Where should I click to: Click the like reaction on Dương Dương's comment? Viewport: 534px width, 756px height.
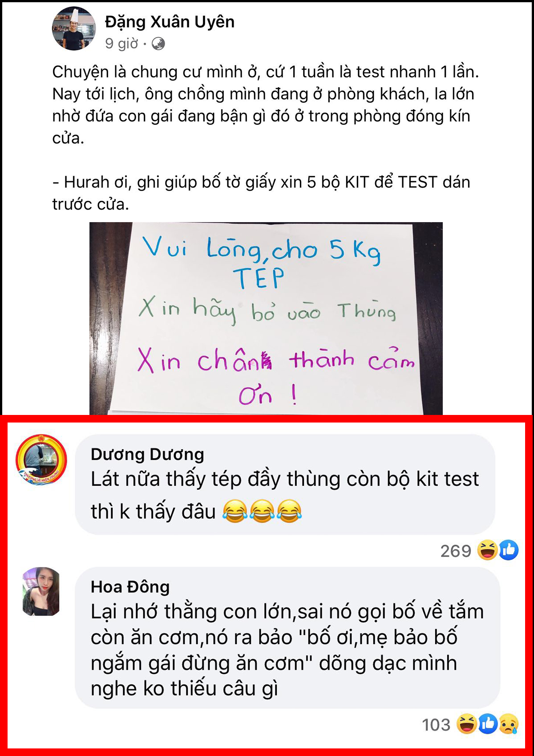pos(508,550)
